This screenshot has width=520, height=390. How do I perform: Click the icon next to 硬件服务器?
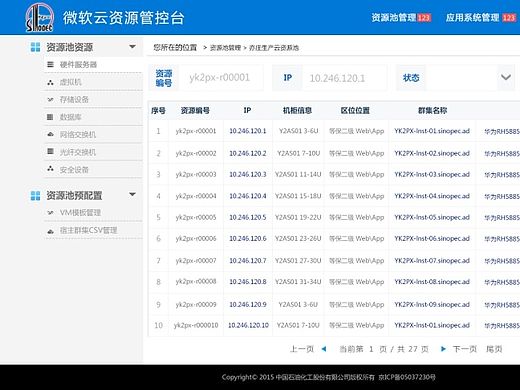point(50,64)
